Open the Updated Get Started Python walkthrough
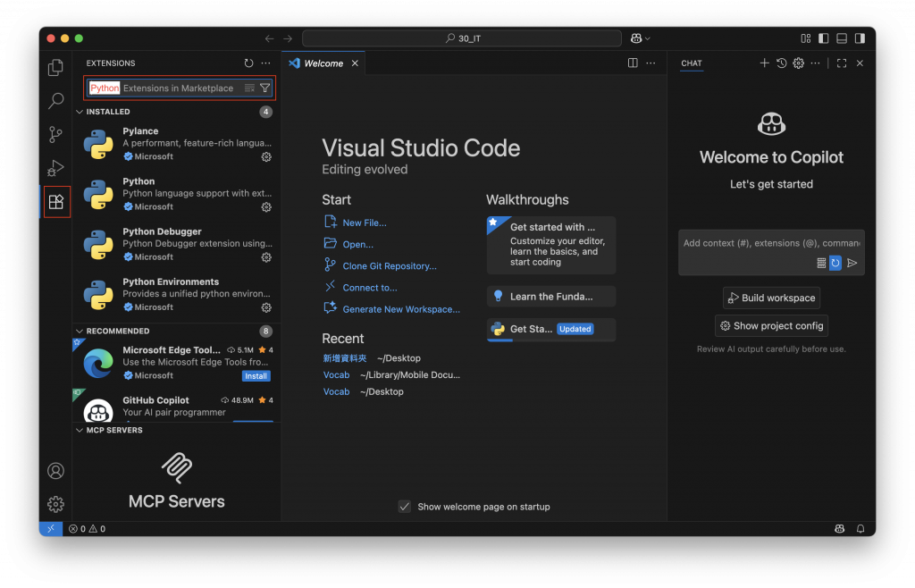Viewport: 915px width, 588px height. [x=551, y=329]
